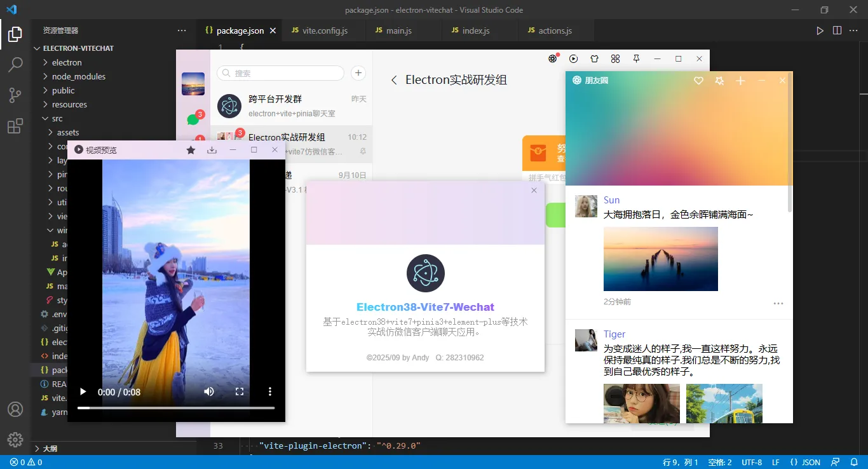Screen dimensions: 868x469
Task: Click the plus icon in 朋友圈 title bar
Action: pyautogui.click(x=740, y=81)
